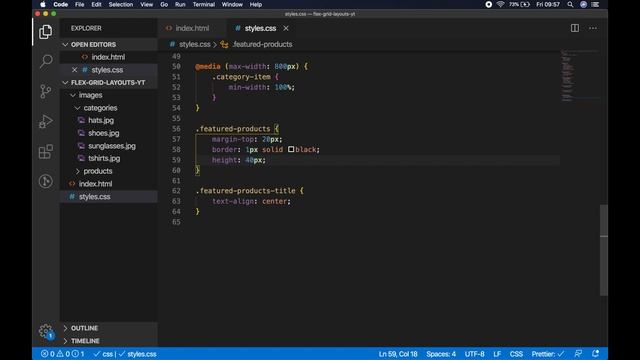Viewport: 640px width, 360px height.
Task: Expand the Timeline section
Action: [x=65, y=341]
